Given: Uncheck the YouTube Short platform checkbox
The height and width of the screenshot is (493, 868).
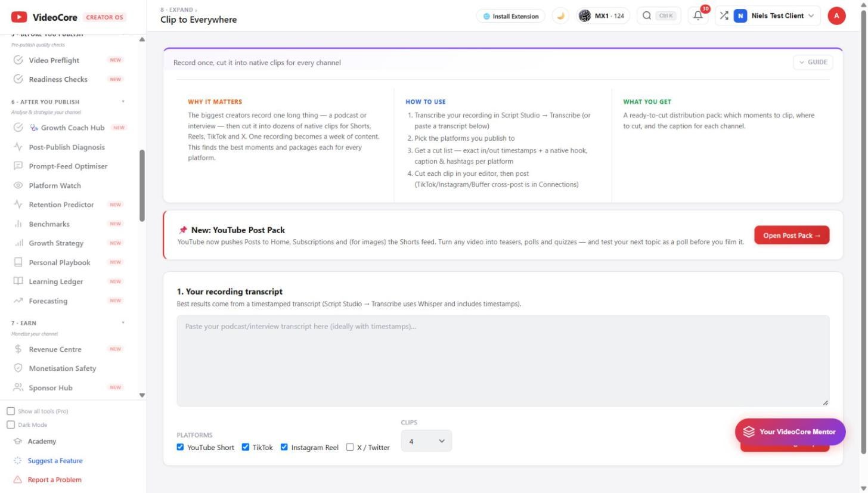Looking at the screenshot, I should [180, 447].
